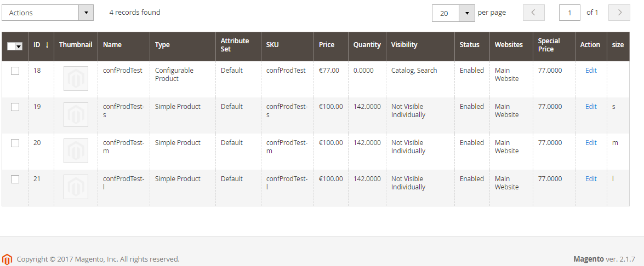
Task: Click thumbnail placeholder for product 20
Action: click(x=76, y=151)
